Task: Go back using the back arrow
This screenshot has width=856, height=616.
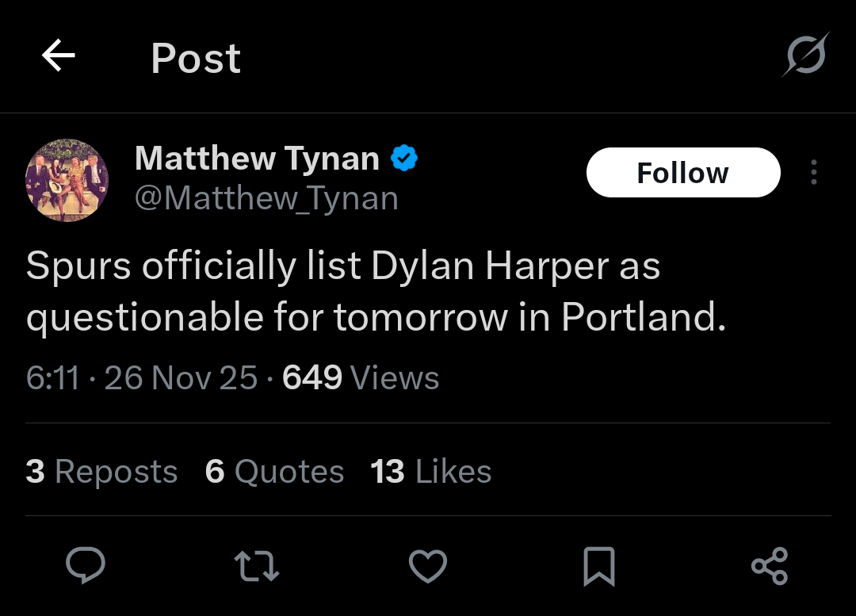Action: click(x=58, y=55)
